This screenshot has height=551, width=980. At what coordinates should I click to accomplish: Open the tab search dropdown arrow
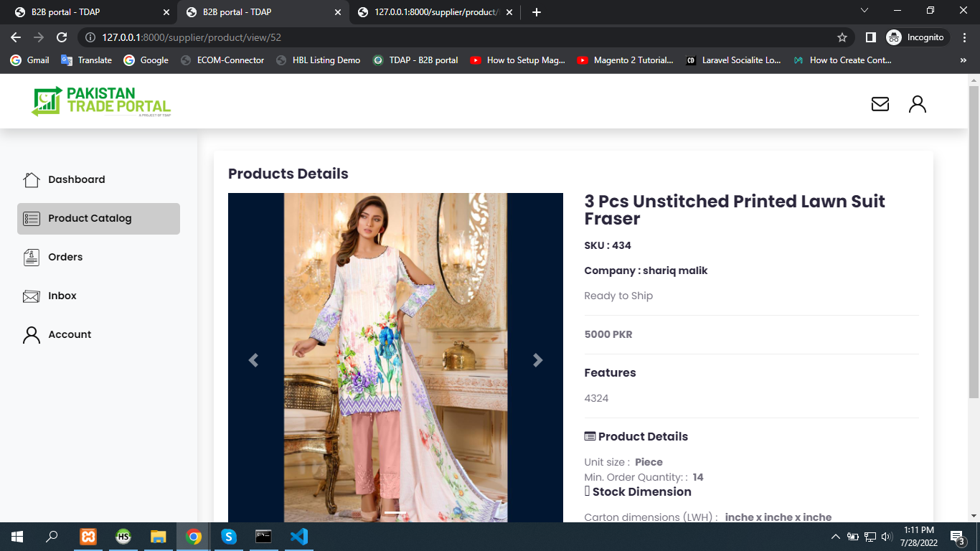click(864, 11)
